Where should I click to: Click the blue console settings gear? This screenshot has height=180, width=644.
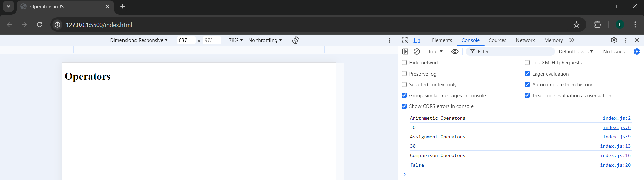(x=637, y=52)
